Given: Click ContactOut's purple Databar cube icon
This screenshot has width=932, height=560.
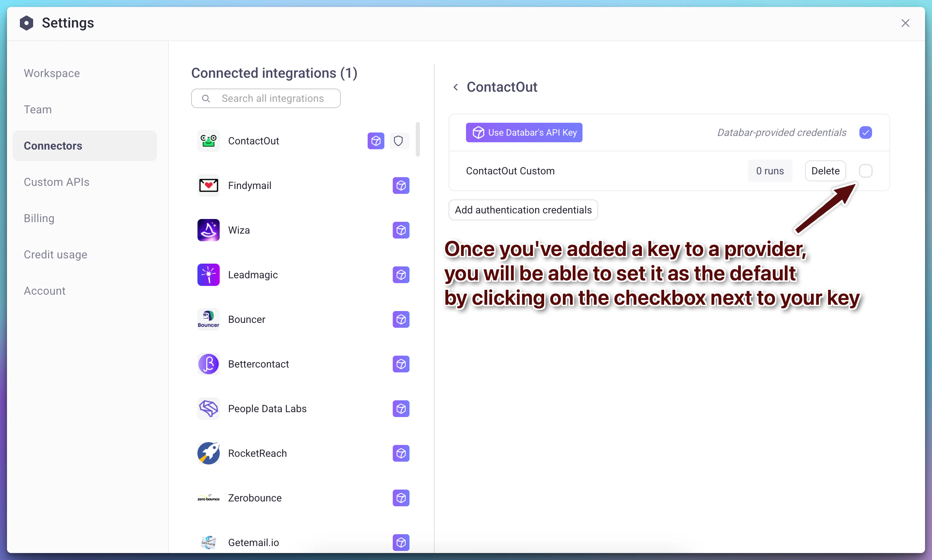Looking at the screenshot, I should [x=376, y=141].
